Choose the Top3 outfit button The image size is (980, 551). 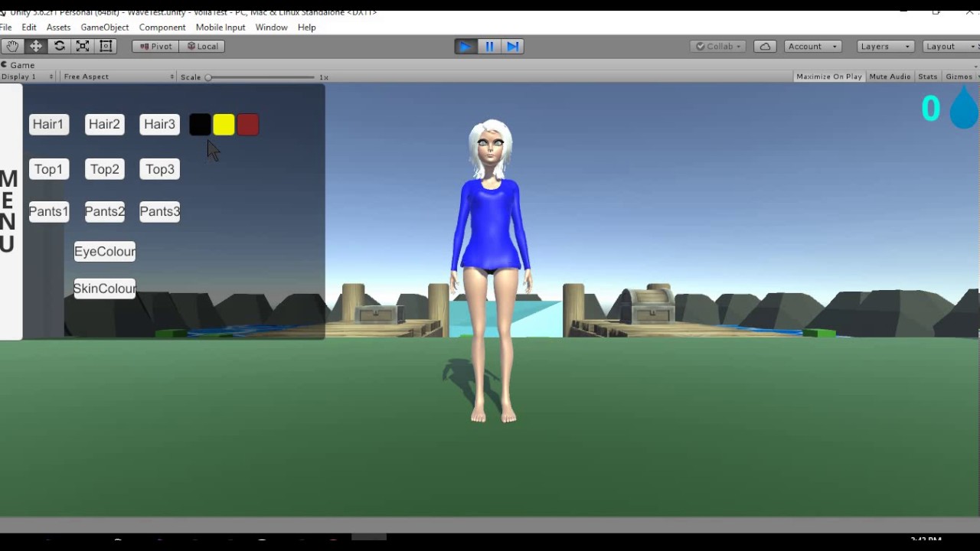tap(159, 169)
